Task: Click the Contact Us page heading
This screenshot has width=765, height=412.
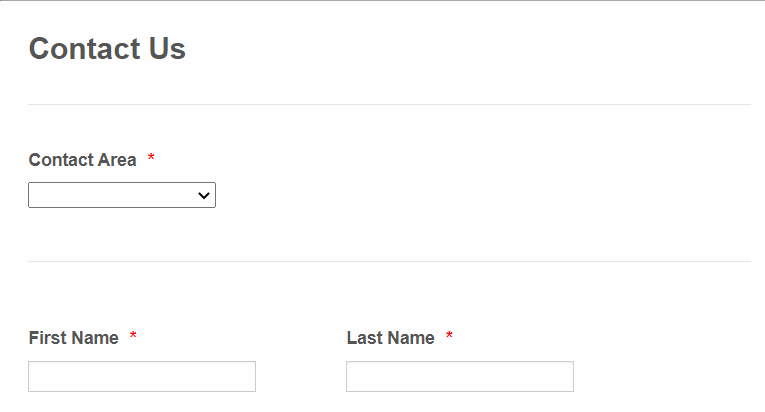Action: click(x=107, y=49)
